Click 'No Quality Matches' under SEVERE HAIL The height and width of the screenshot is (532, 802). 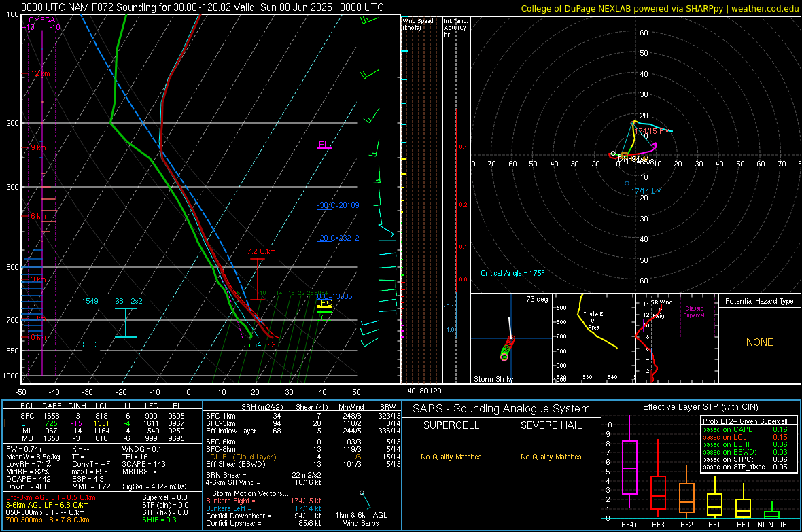tap(551, 457)
